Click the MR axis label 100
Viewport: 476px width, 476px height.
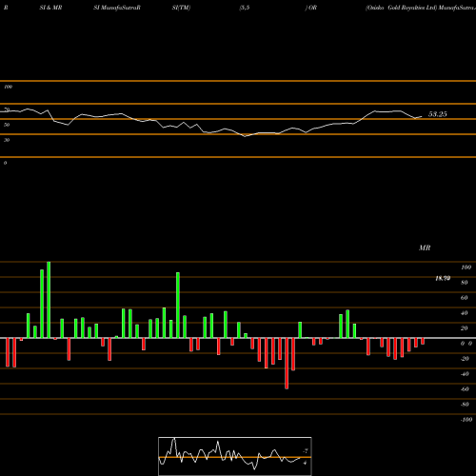(x=466, y=268)
